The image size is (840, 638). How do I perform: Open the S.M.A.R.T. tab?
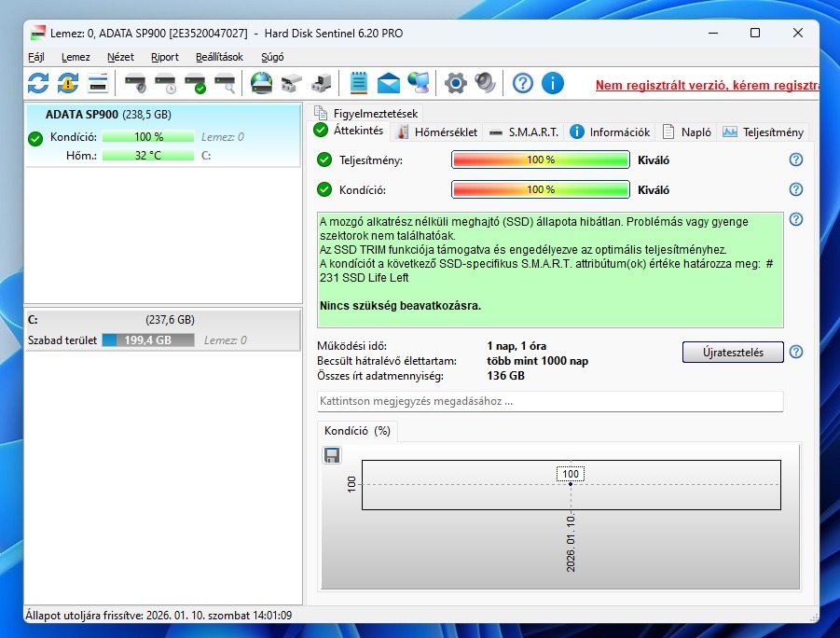pyautogui.click(x=525, y=132)
